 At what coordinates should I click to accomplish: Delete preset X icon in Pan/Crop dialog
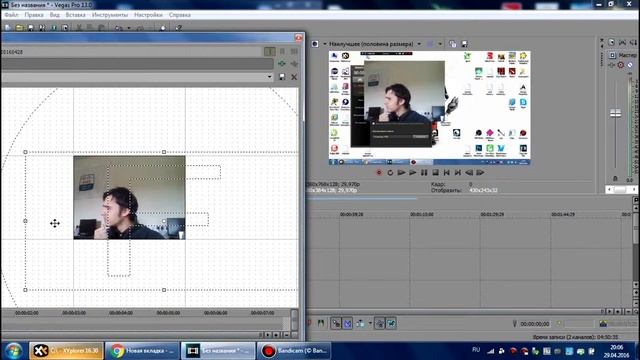(x=294, y=77)
